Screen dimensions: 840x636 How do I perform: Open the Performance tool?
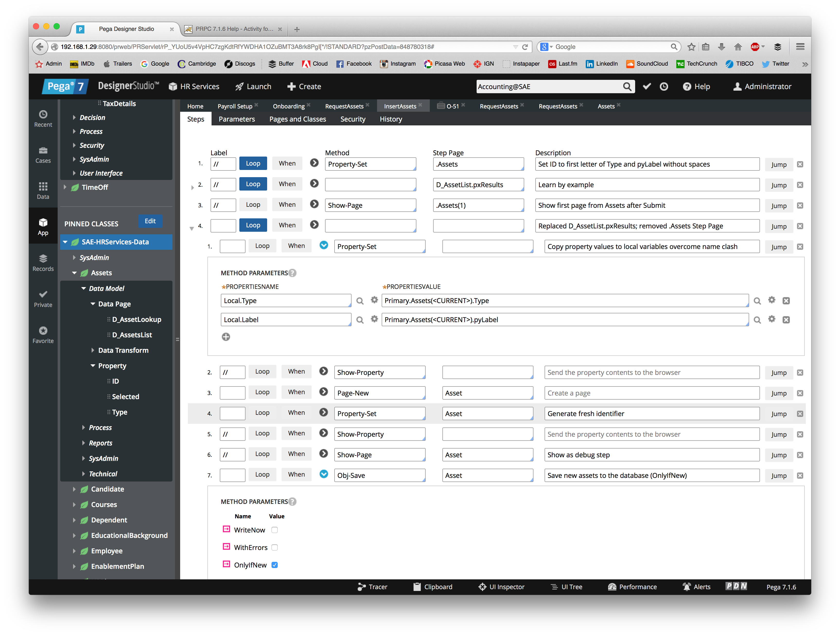(632, 587)
